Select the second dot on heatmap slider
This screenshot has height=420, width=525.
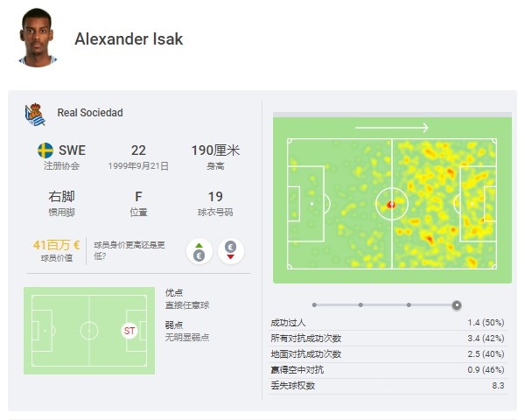pos(360,304)
